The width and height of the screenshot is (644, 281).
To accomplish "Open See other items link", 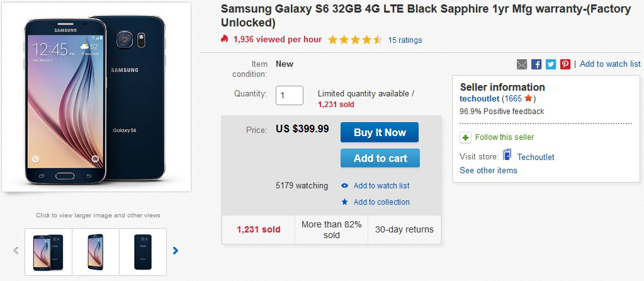I will click(489, 171).
